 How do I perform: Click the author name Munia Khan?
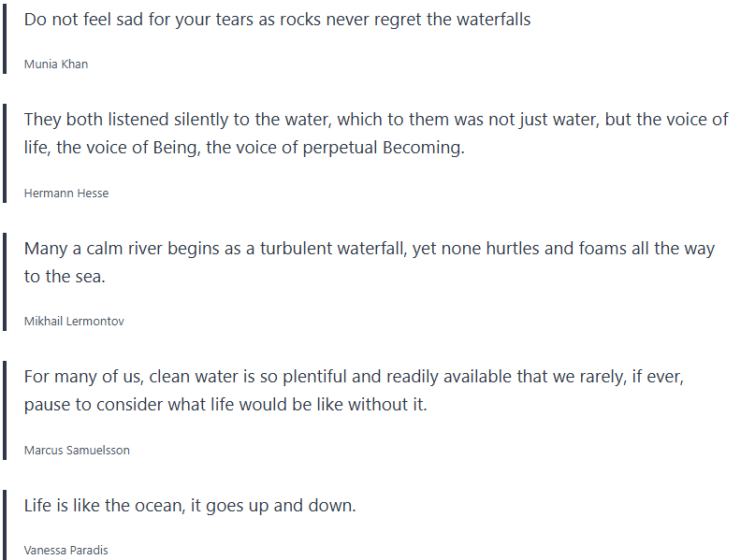56,65
